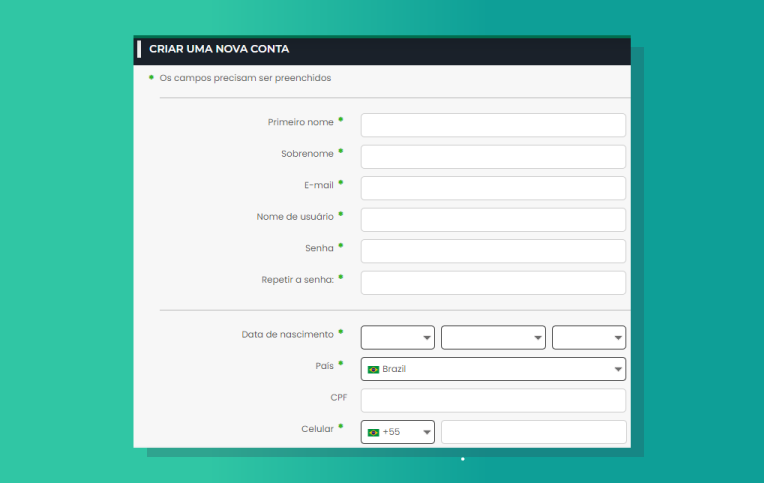Open the +55 phone code dropdown arrow
The image size is (764, 483).
click(x=426, y=433)
